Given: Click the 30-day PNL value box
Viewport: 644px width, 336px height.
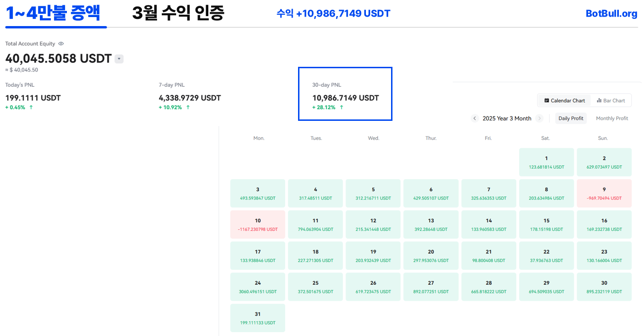Looking at the screenshot, I should [x=345, y=94].
